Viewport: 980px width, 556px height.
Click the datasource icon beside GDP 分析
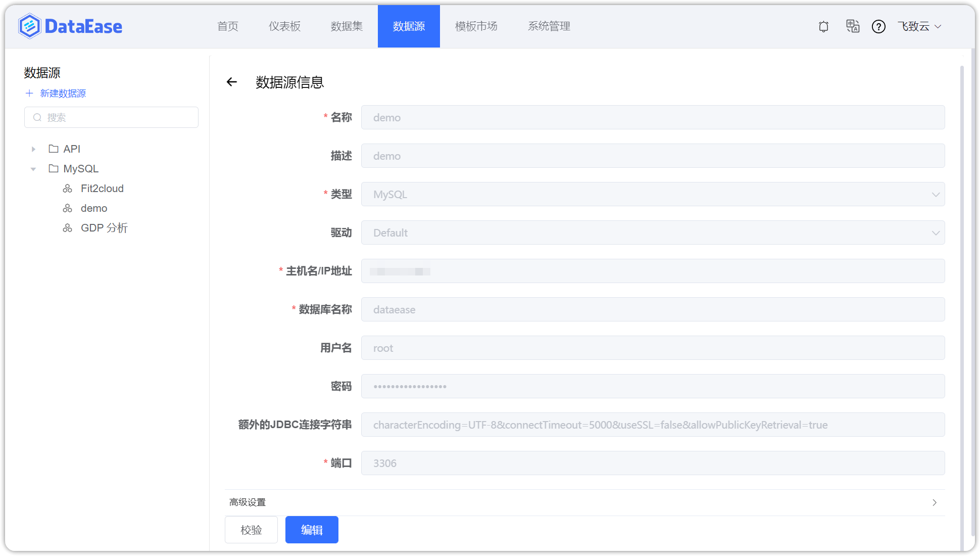(x=68, y=227)
